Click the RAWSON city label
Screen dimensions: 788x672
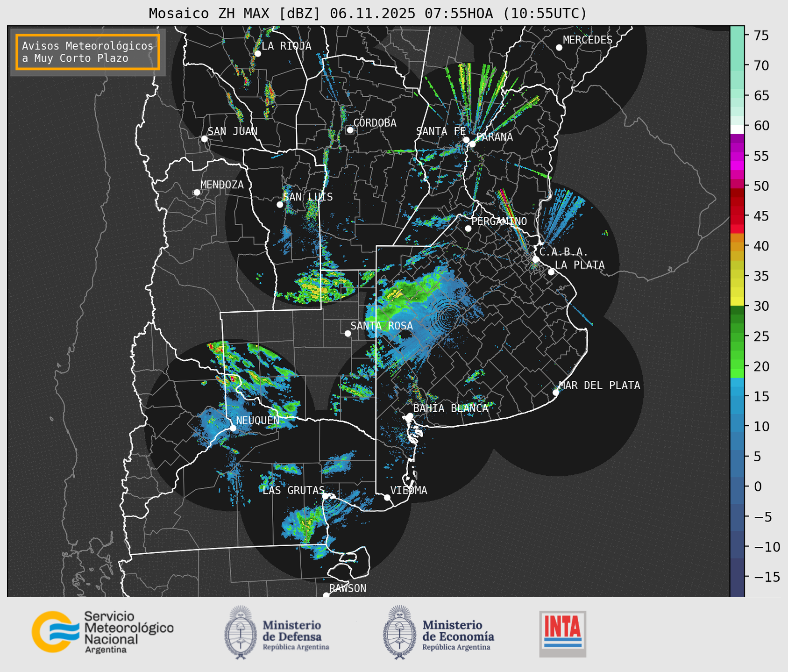(x=348, y=588)
